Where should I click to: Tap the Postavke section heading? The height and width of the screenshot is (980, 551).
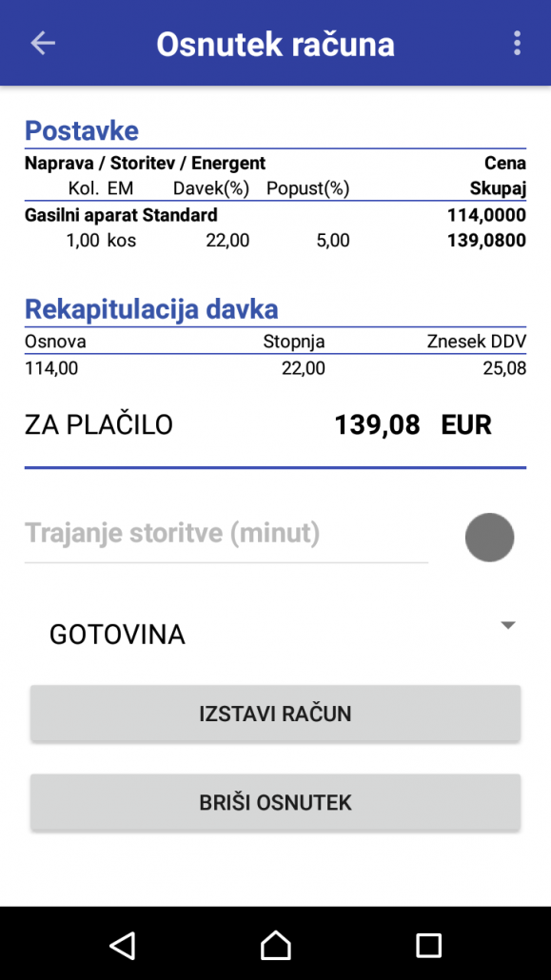tap(81, 130)
